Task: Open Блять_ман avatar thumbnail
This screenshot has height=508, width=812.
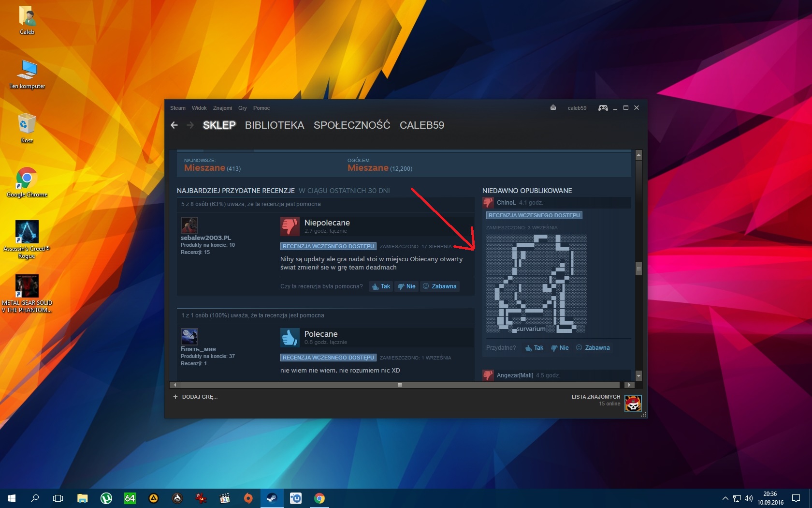Action: point(189,337)
